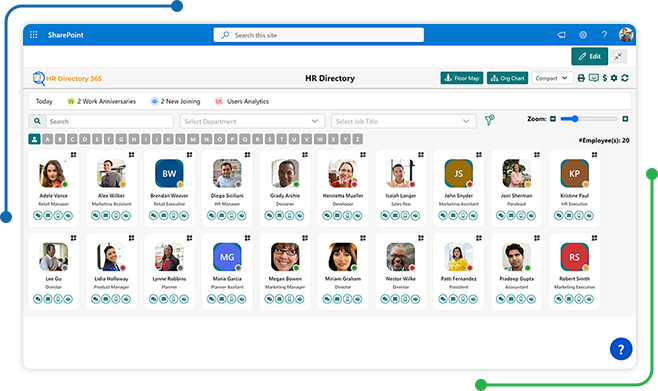
Task: Click the Edit button
Action: 590,57
